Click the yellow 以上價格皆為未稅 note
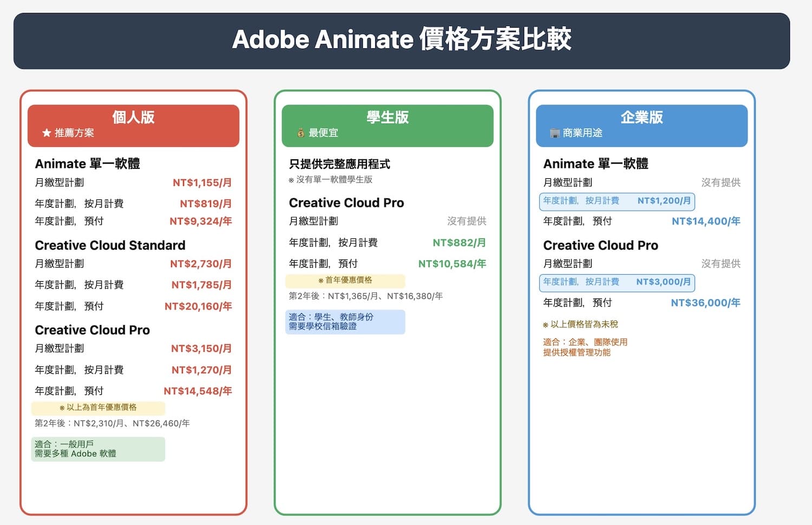812x525 pixels. [x=580, y=324]
